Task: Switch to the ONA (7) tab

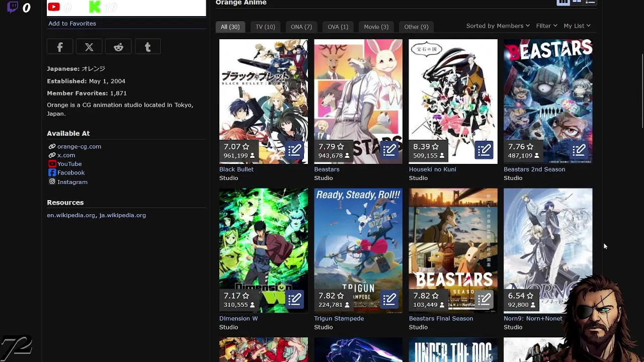Action: (301, 27)
